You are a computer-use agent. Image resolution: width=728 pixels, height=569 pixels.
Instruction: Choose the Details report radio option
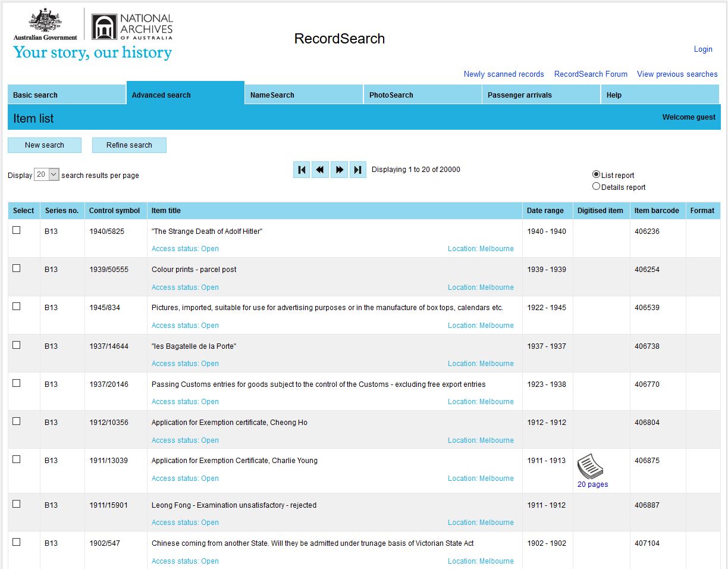point(597,186)
